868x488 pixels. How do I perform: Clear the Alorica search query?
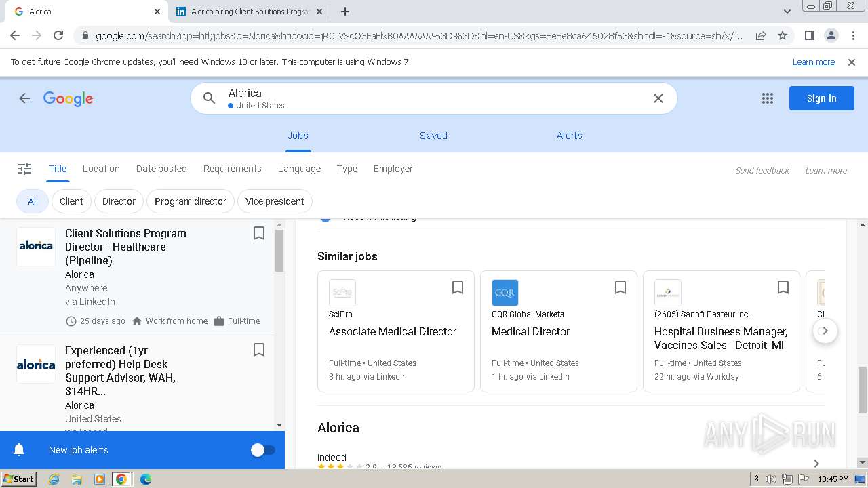[x=658, y=98]
